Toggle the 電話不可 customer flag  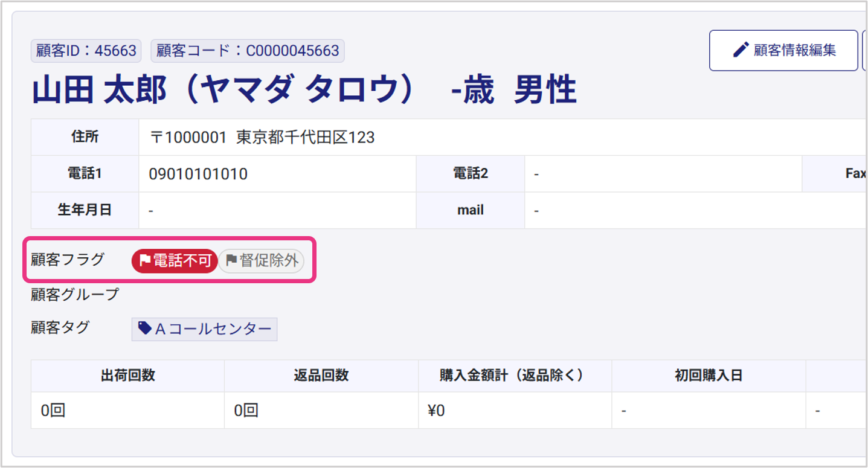tap(175, 261)
